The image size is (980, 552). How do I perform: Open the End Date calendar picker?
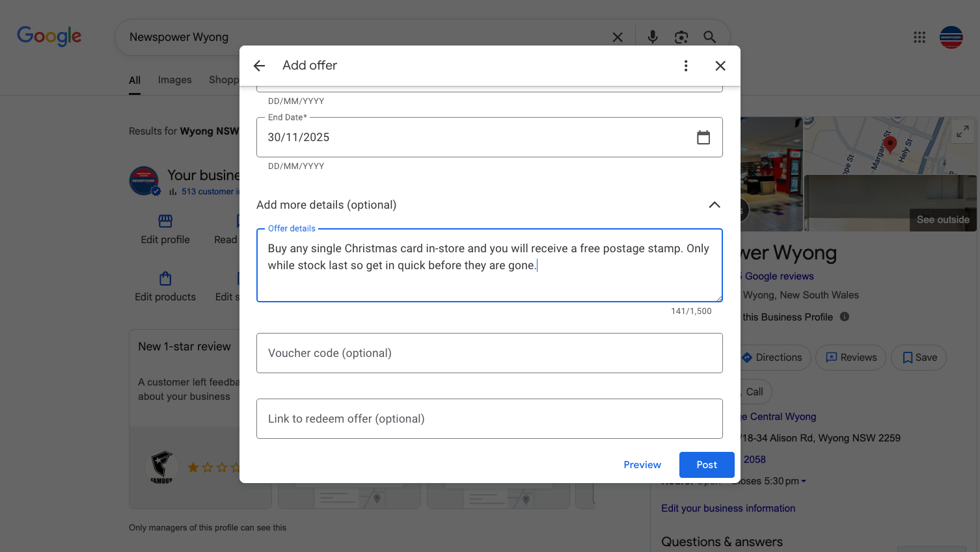(x=703, y=137)
